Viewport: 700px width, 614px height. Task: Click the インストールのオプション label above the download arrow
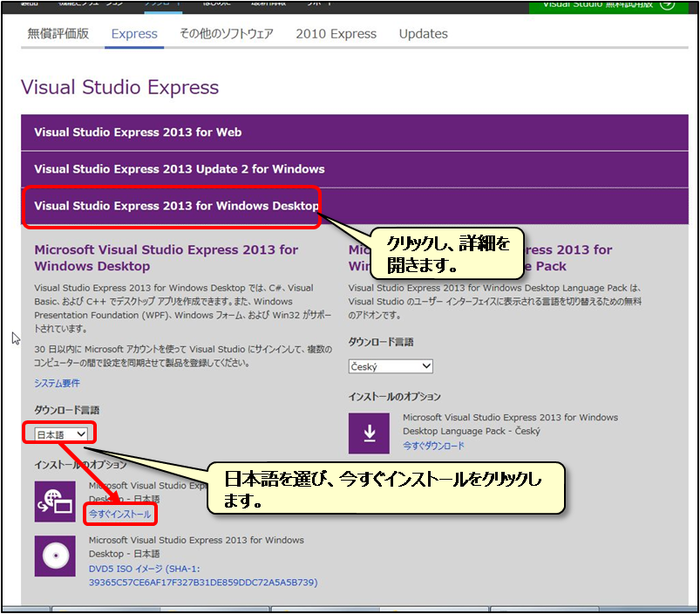[x=395, y=397]
